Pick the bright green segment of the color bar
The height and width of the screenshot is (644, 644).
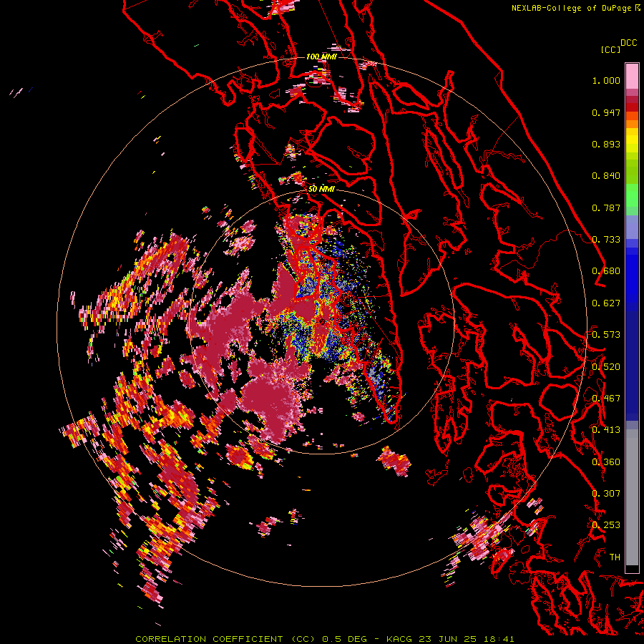[x=632, y=195]
